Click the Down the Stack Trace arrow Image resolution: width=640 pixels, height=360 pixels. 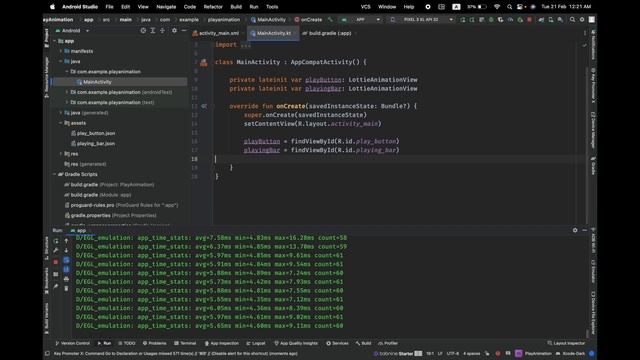66,250
